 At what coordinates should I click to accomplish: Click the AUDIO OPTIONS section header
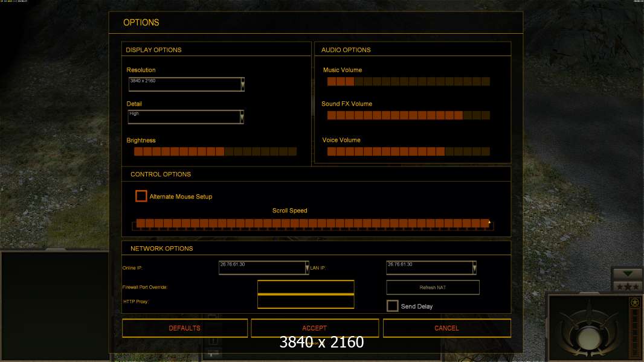pos(346,50)
